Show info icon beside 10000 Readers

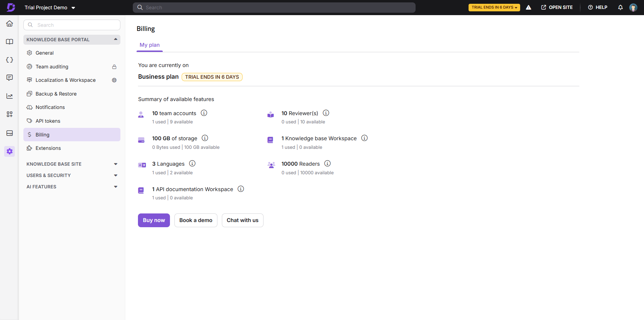click(328, 164)
